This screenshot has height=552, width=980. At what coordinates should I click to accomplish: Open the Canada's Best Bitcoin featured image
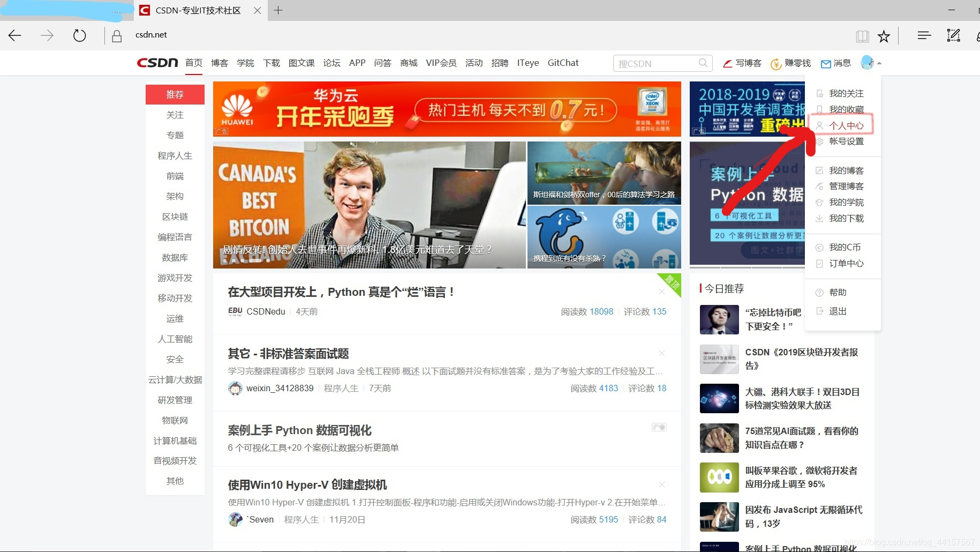[x=370, y=205]
